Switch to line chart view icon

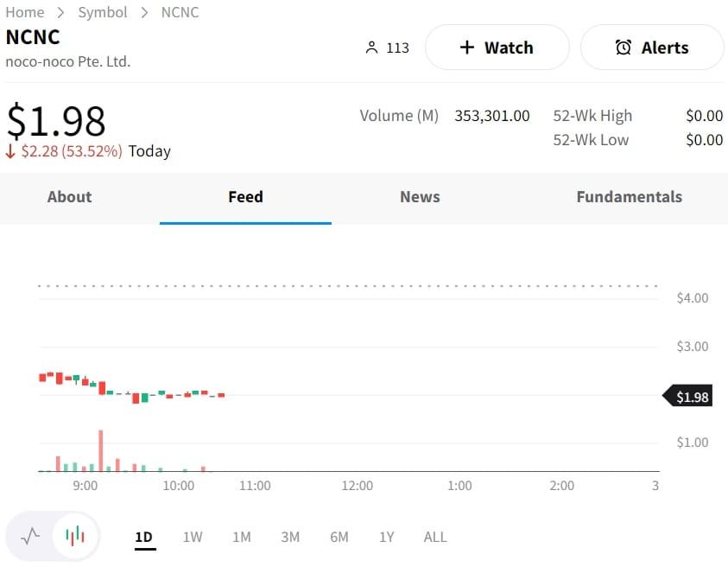point(30,537)
